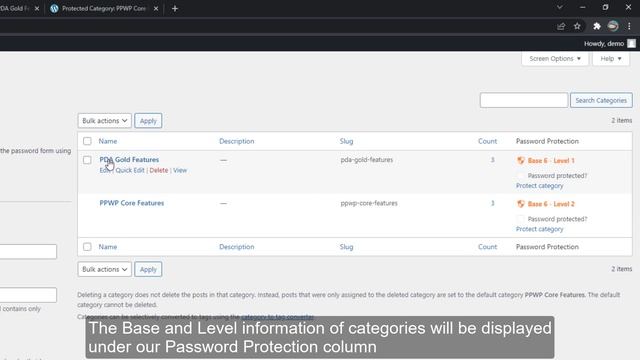Sort by Name in the table footer
The width and height of the screenshot is (640, 360).
click(x=108, y=247)
